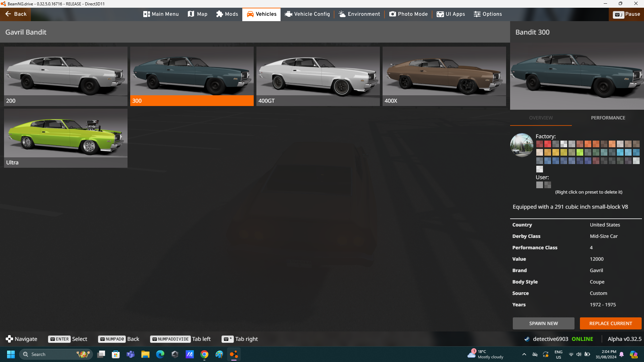The width and height of the screenshot is (644, 362).
Task: Open the Main Menu
Action: (x=161, y=14)
